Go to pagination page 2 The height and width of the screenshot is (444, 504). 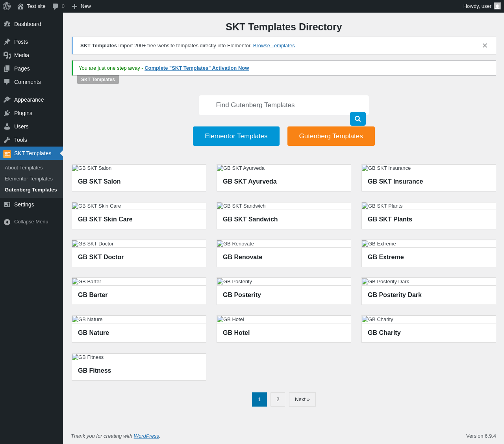click(x=278, y=399)
